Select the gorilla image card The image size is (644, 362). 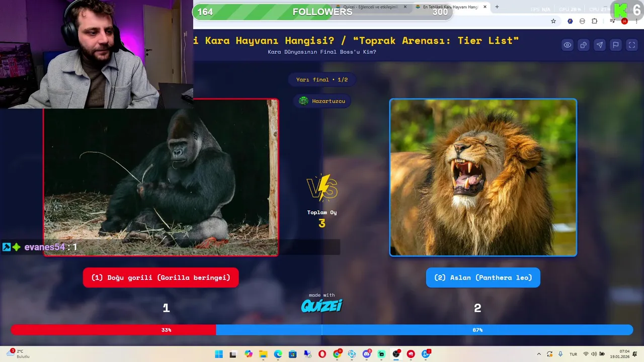[161, 177]
